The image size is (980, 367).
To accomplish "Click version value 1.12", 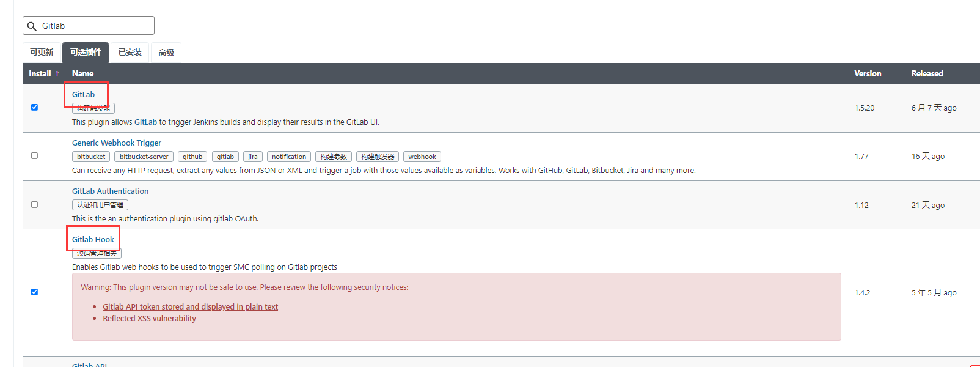I will (x=861, y=206).
